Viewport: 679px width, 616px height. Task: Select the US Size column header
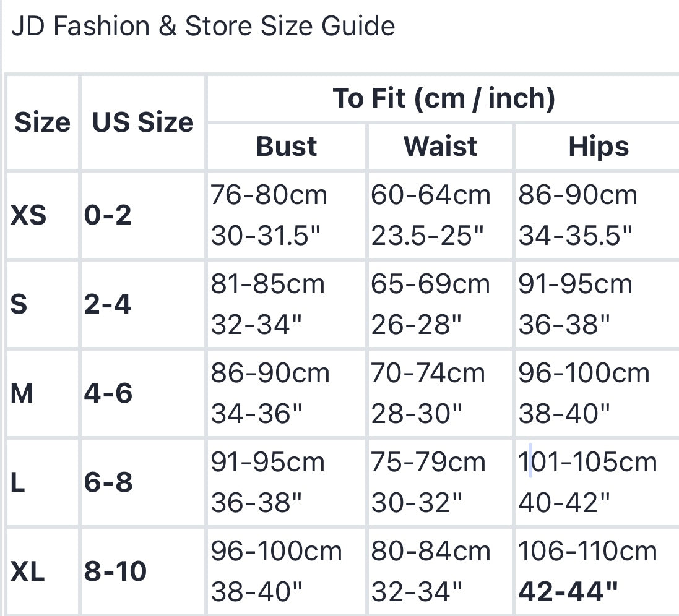tap(143, 122)
